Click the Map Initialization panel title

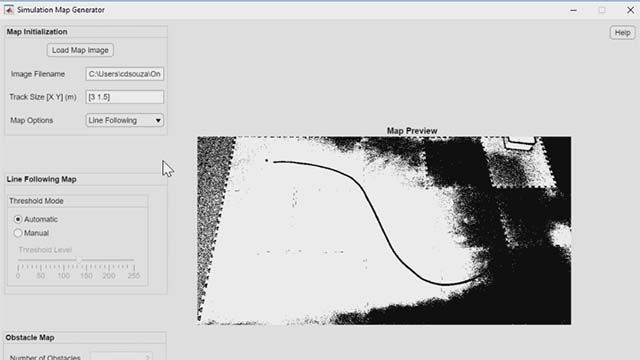point(37,32)
